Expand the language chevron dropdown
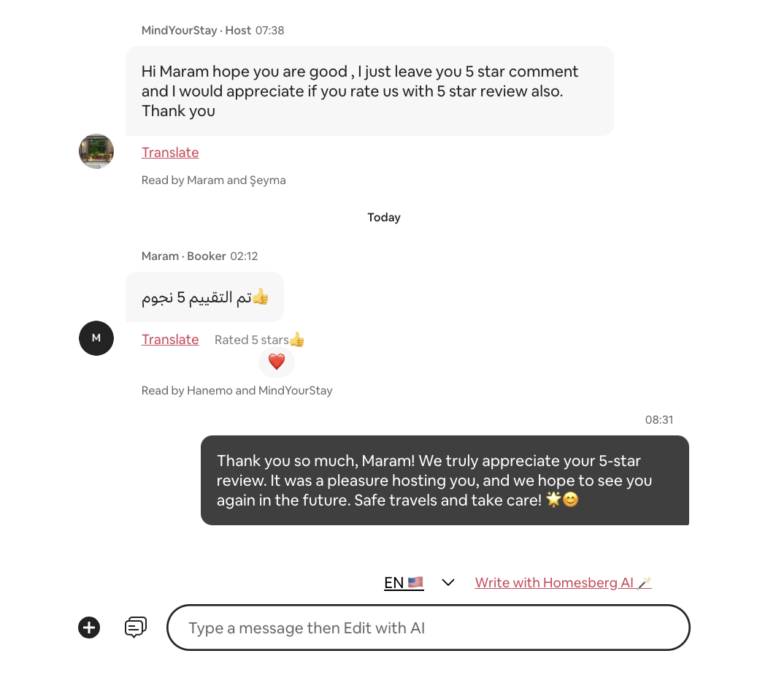This screenshot has height=675, width=768. [448, 582]
